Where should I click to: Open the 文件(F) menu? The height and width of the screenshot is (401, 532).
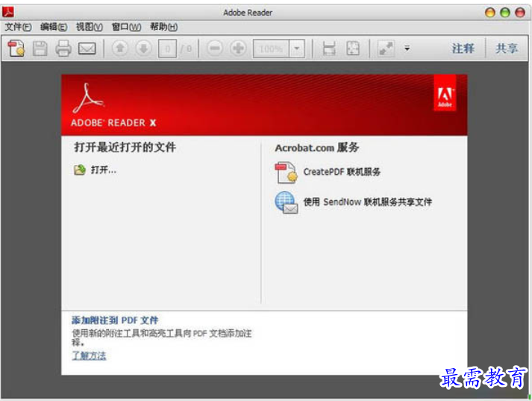18,27
